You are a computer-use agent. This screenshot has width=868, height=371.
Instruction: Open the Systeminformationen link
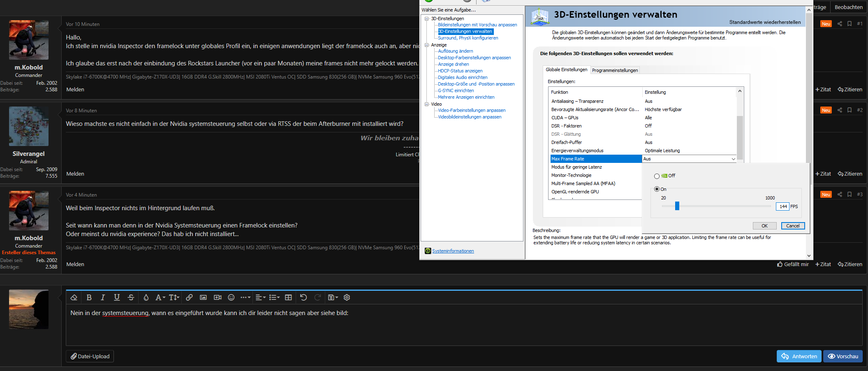tap(453, 251)
